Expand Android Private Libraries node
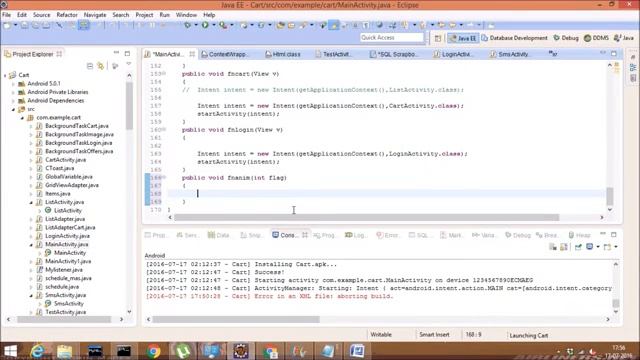 [x=13, y=92]
